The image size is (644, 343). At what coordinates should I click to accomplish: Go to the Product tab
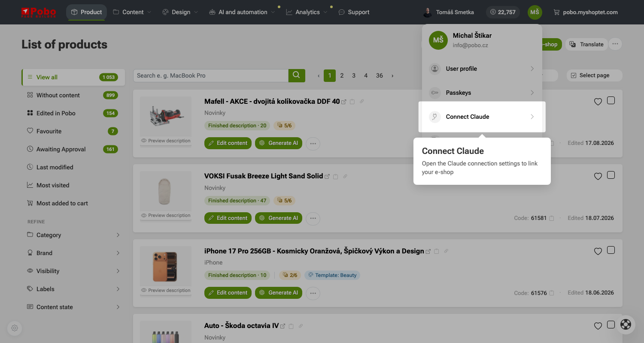[x=86, y=12]
